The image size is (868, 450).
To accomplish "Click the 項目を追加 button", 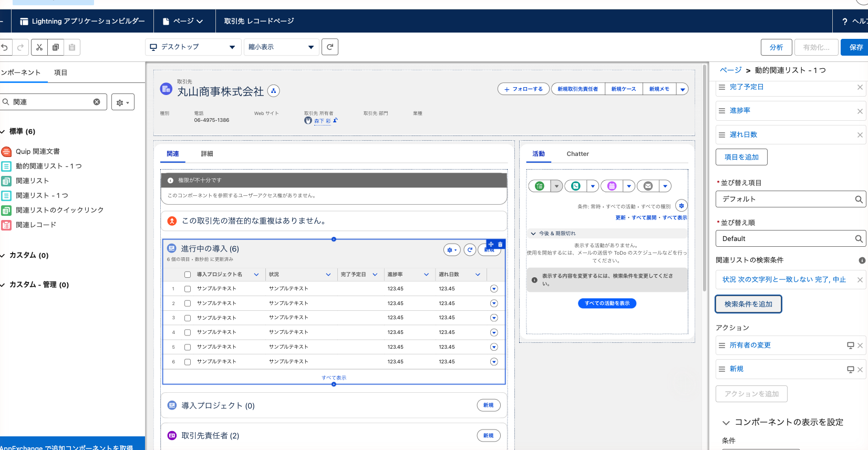I will (741, 157).
